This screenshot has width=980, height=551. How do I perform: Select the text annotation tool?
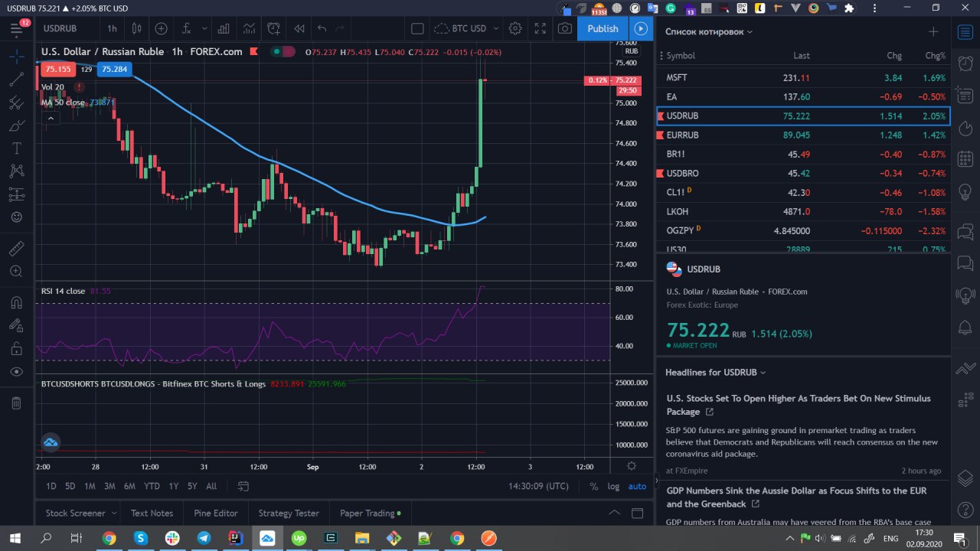coord(16,148)
